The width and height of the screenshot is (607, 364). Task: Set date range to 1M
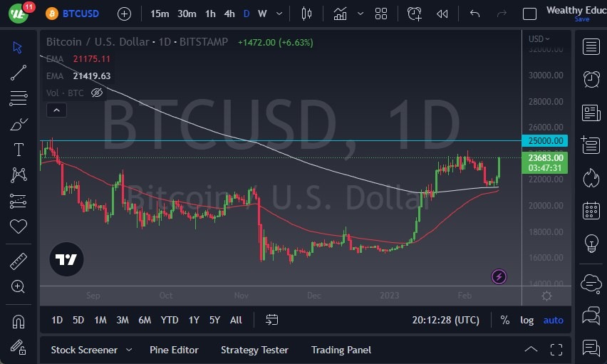[x=100, y=320]
